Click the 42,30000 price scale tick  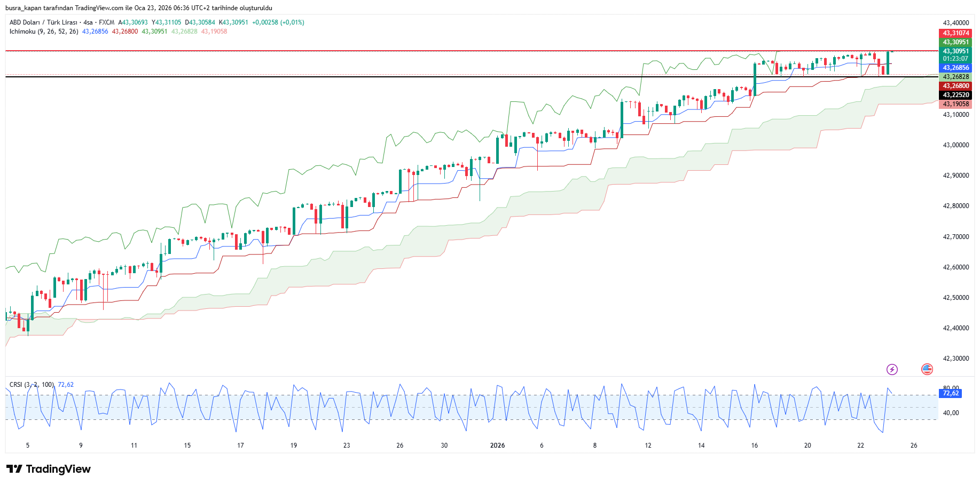pos(955,359)
